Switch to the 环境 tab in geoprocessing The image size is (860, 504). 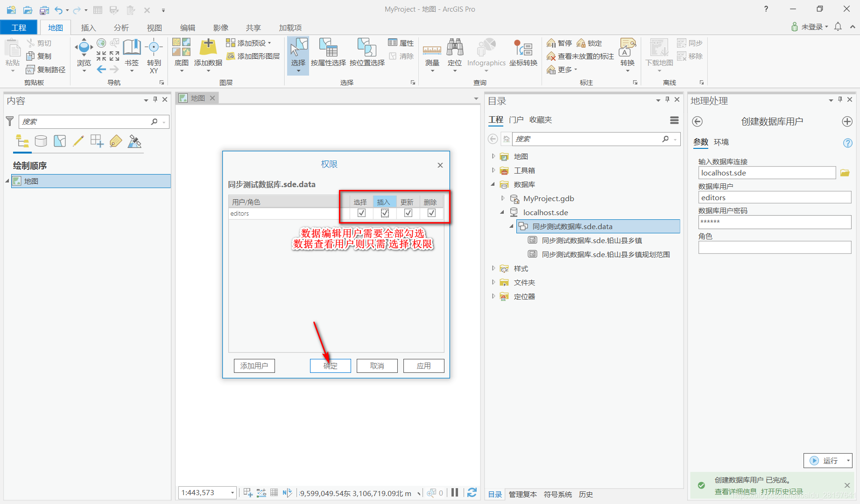click(721, 142)
